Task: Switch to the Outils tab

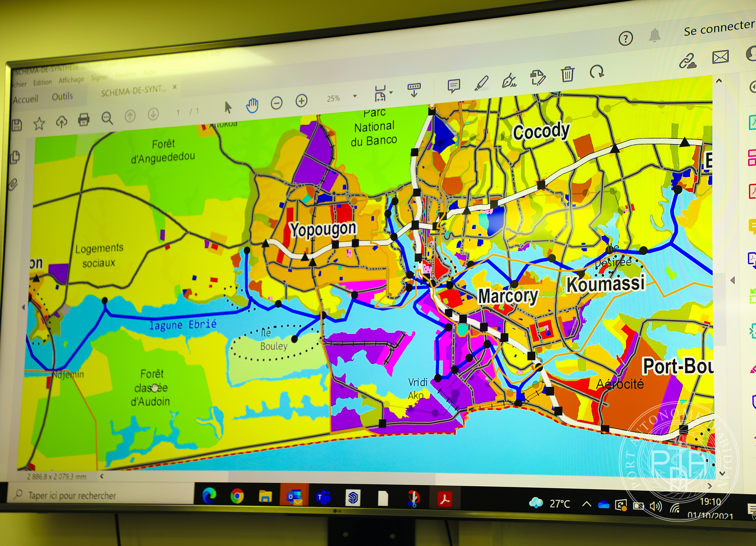Action: point(62,96)
